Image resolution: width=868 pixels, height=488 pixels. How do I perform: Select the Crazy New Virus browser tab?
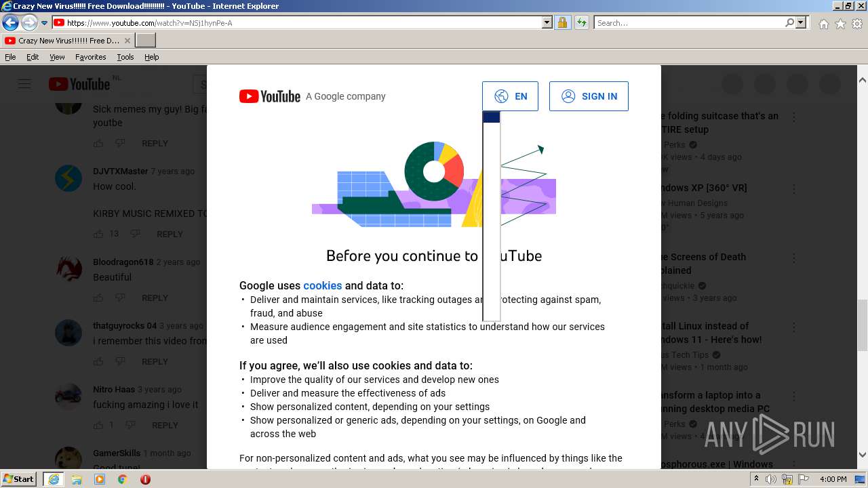click(67, 41)
